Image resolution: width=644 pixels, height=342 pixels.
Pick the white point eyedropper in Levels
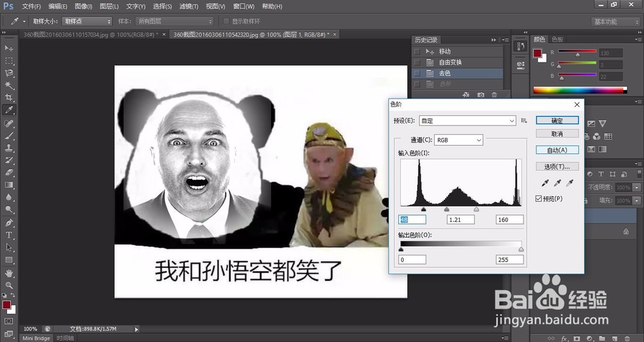tap(570, 183)
